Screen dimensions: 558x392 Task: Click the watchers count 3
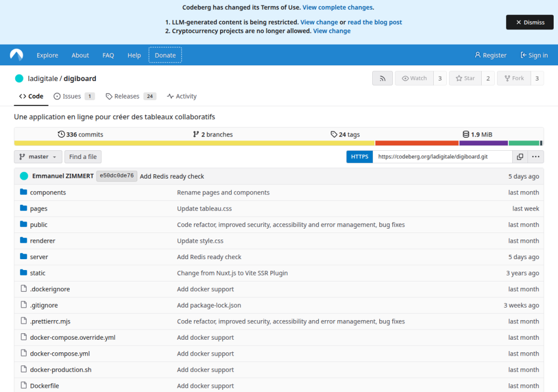coord(440,78)
